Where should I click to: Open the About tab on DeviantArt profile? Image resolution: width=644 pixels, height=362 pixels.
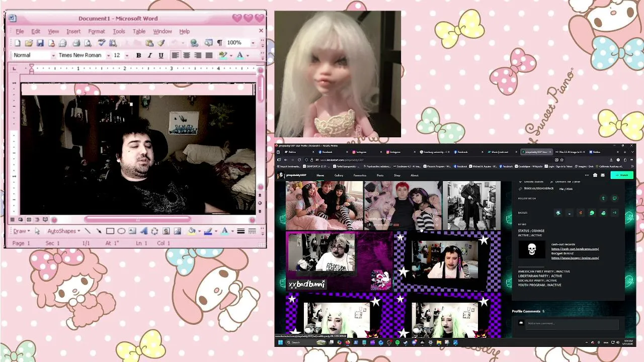point(415,175)
